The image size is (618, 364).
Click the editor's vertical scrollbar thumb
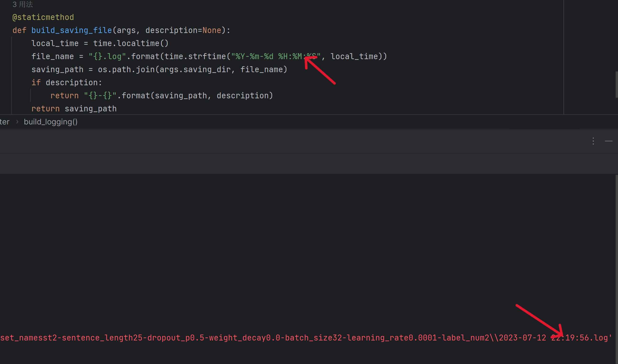[617, 84]
